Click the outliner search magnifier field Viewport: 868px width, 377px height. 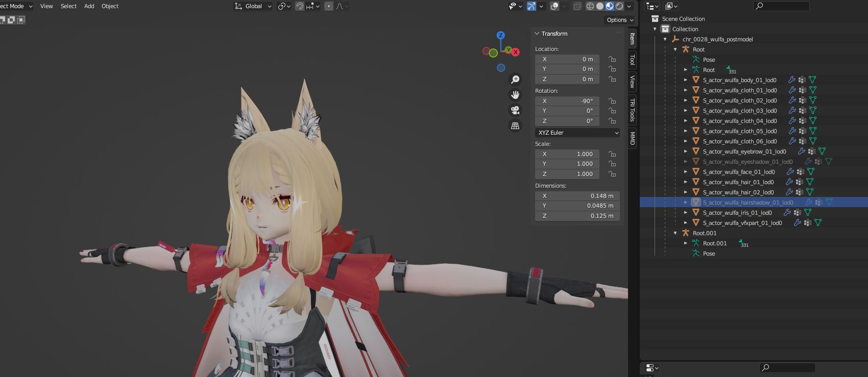pos(781,6)
